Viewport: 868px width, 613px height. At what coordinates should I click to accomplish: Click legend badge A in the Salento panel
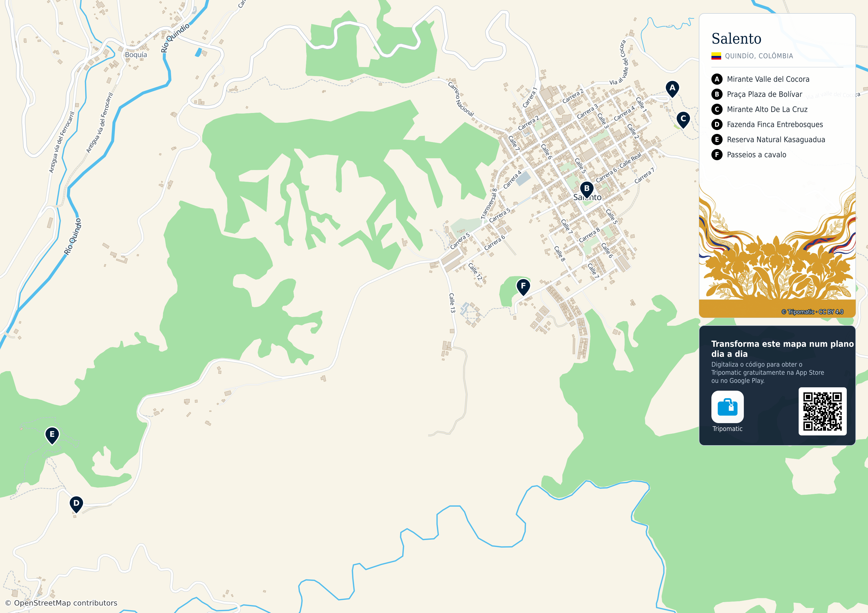pyautogui.click(x=717, y=79)
